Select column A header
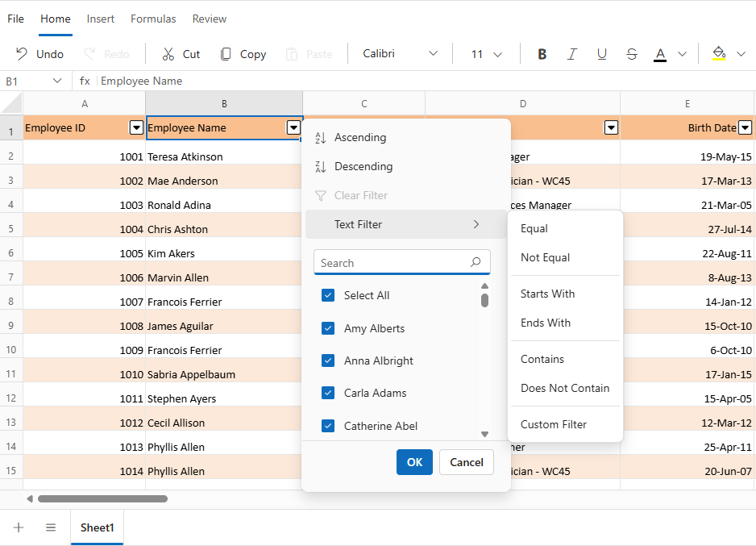756x546 pixels. (x=85, y=104)
